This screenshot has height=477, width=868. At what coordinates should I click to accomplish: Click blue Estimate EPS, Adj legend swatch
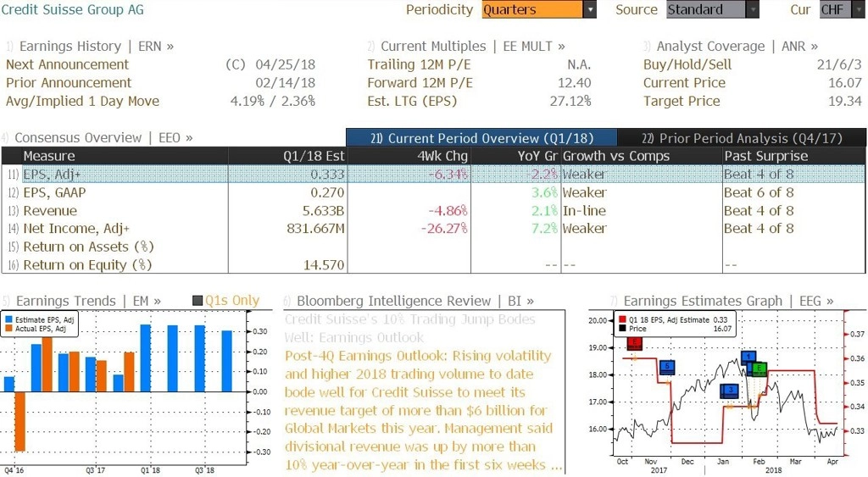[x=8, y=320]
